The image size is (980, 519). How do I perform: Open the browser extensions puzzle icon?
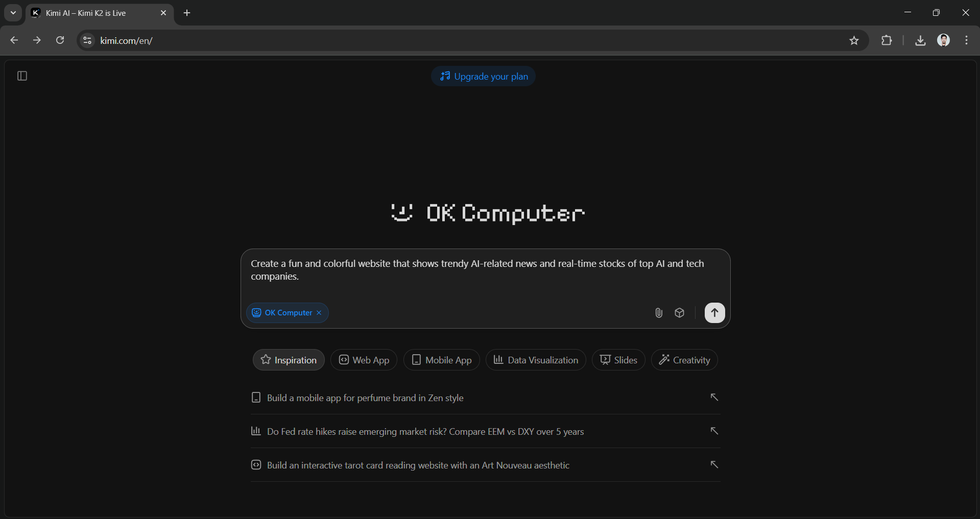coord(887,40)
